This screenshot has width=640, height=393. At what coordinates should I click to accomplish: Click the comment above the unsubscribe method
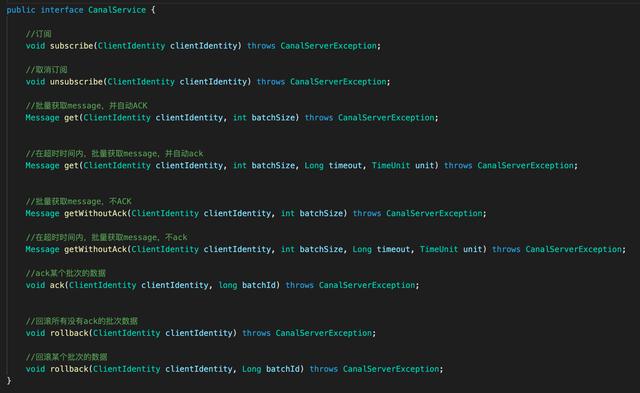46,70
